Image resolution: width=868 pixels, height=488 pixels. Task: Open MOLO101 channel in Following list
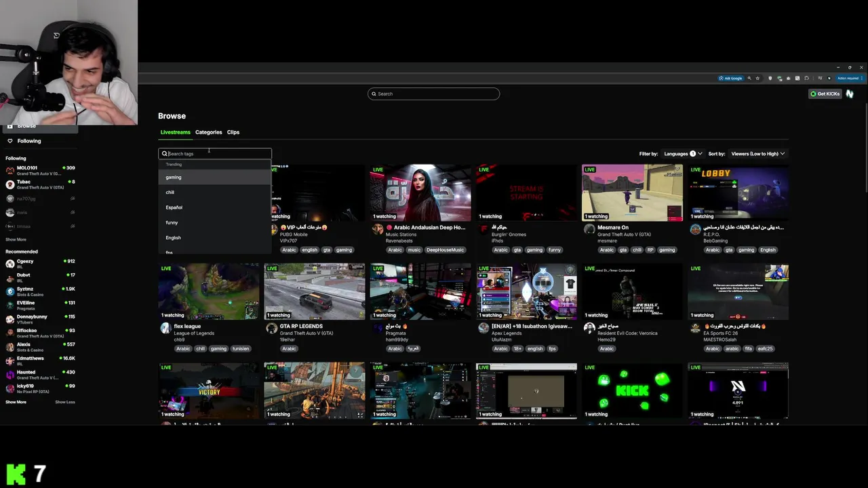41,170
